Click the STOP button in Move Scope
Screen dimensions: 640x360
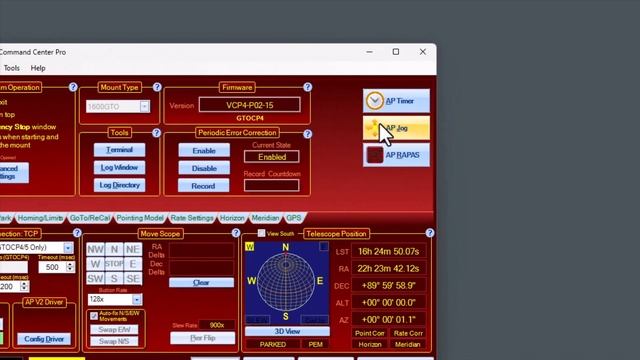[x=114, y=264]
